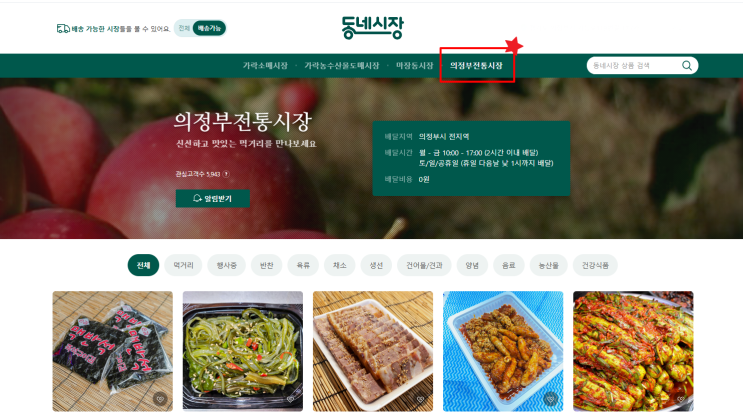743x417 pixels.
Task: Click the 알림받기 button
Action: (213, 199)
